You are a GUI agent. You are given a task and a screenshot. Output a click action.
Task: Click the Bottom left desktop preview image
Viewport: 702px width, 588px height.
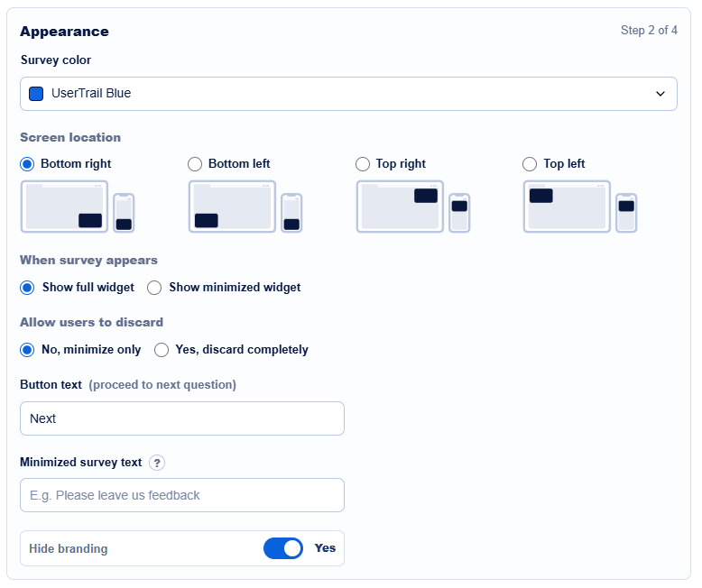pos(232,207)
